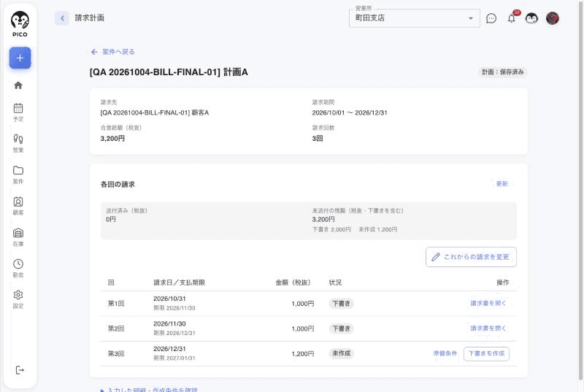Viewport: 584px width, 392px height.
Task: Open 営業 footprints icon in sidebar
Action: pyautogui.click(x=18, y=143)
